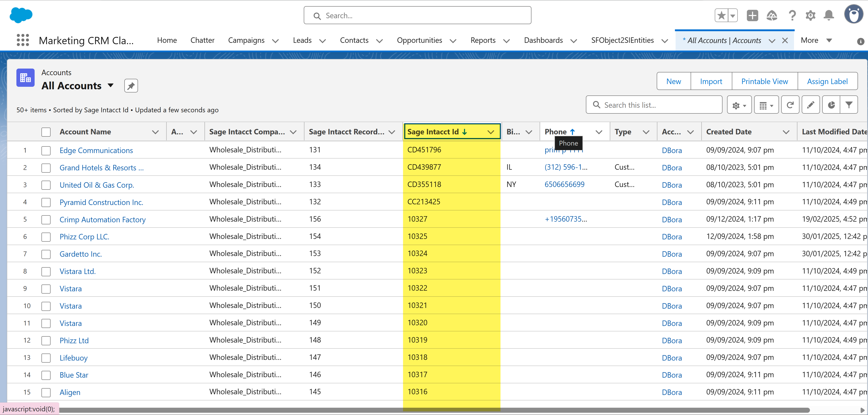The height and width of the screenshot is (415, 868).
Task: Open Favorites star icon
Action: click(x=721, y=15)
